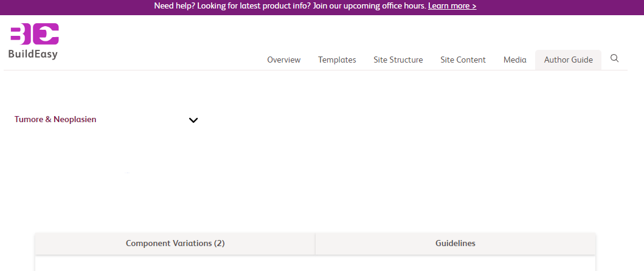
Task: Select Site Structure in the top navigation
Action: coord(398,60)
